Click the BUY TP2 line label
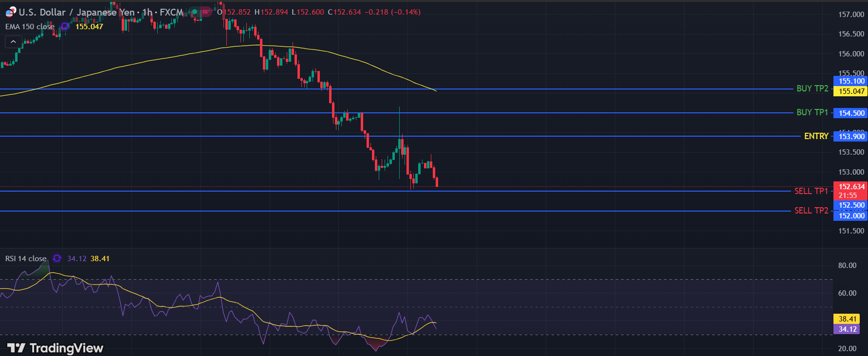Image resolution: width=868 pixels, height=356 pixels. (x=812, y=89)
